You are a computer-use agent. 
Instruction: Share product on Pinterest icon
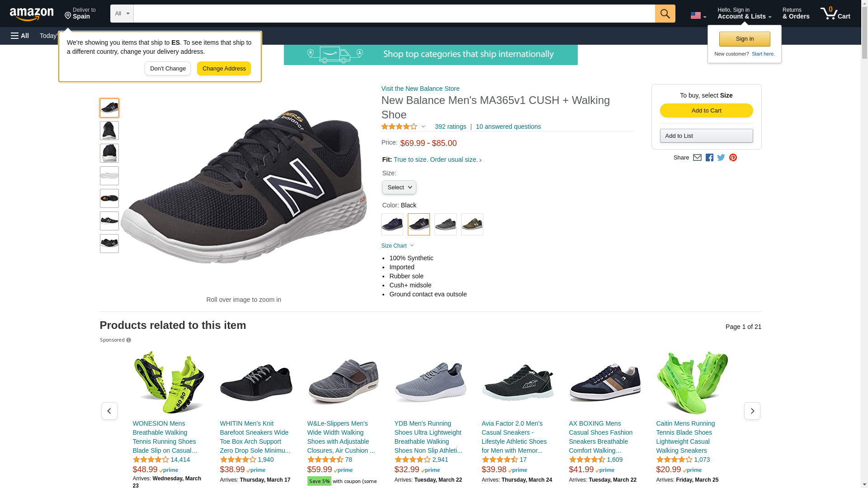tap(733, 158)
